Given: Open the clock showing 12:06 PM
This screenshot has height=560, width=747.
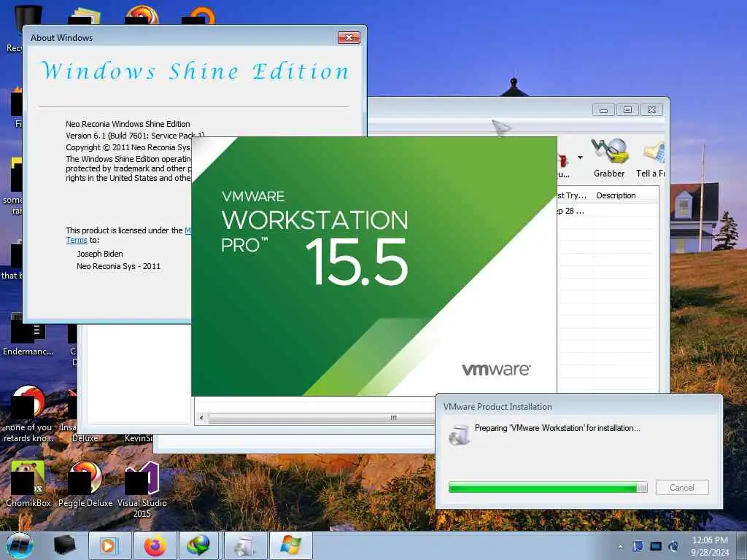Looking at the screenshot, I should click(710, 545).
